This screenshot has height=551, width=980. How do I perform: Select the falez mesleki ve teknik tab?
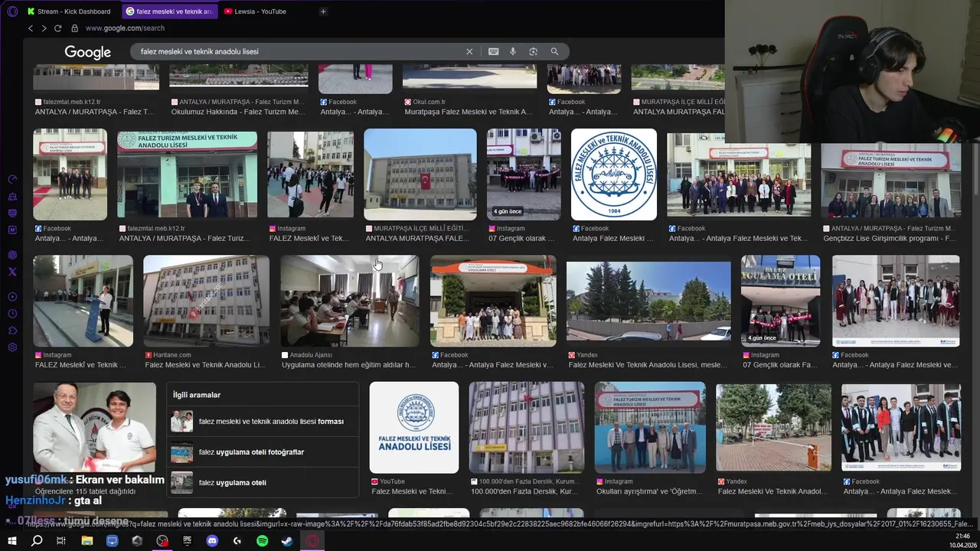[170, 11]
